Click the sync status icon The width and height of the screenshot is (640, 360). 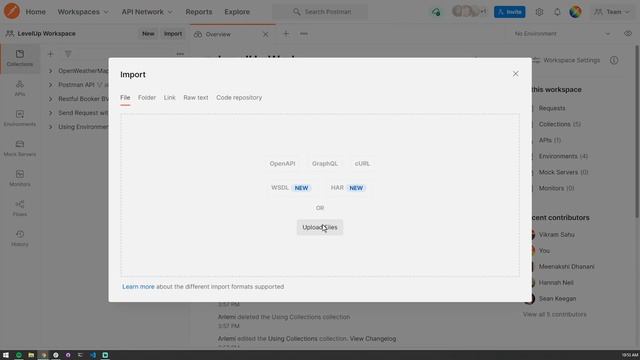pyautogui.click(x=436, y=12)
